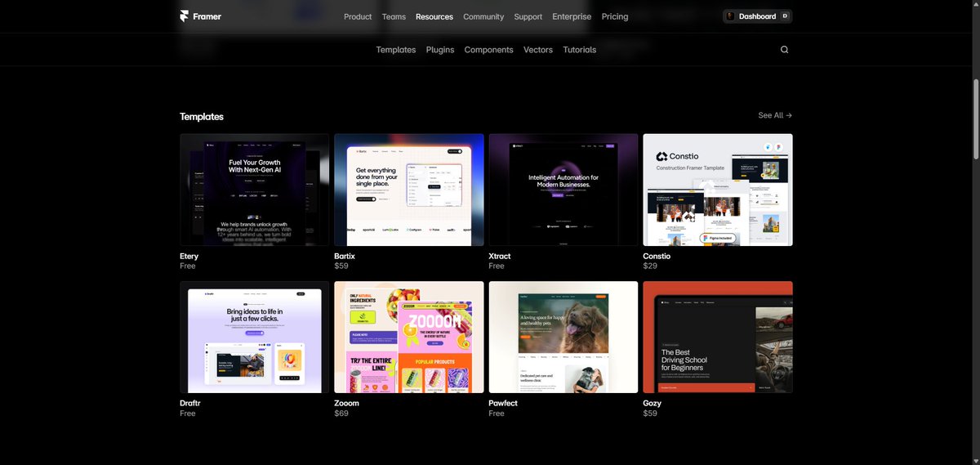Open the Draftr template thumbnail
980x465 pixels.
point(255,337)
